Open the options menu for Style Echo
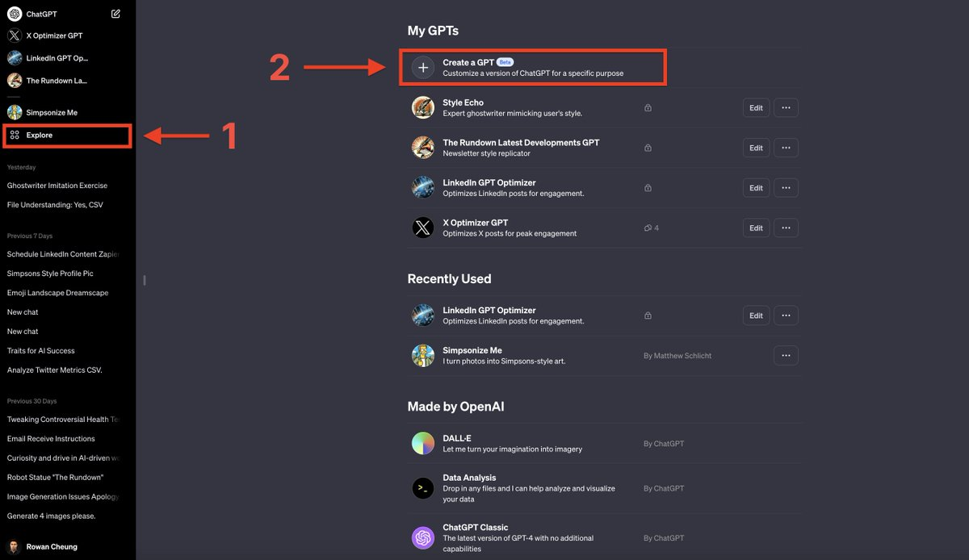 tap(786, 107)
